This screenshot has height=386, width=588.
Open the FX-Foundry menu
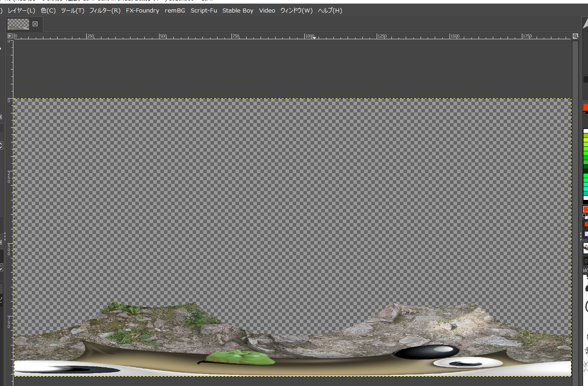[x=142, y=10]
